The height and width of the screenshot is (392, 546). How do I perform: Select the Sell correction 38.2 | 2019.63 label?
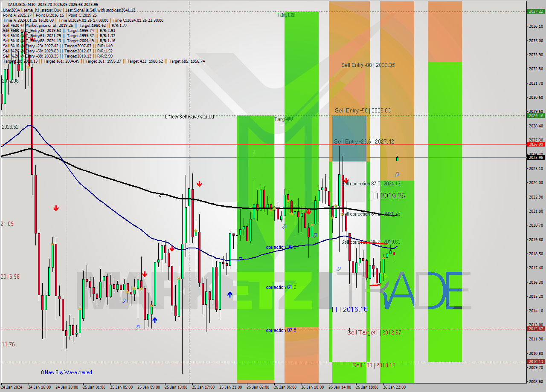[371, 242]
